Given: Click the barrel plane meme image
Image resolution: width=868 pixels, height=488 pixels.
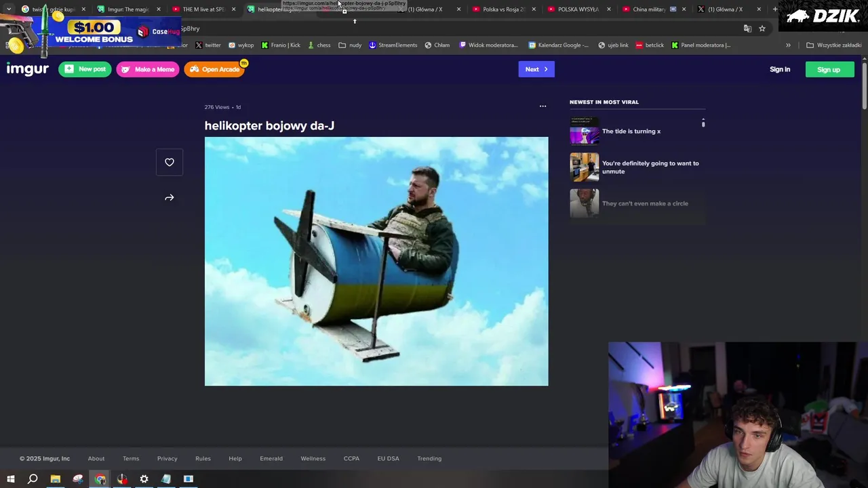Looking at the screenshot, I should (x=376, y=262).
